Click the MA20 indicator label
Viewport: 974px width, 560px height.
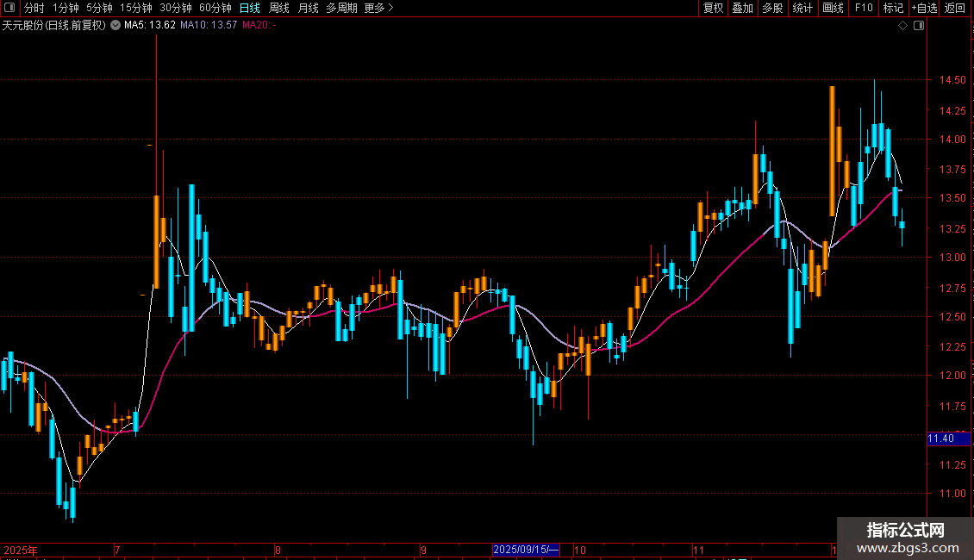(x=259, y=25)
